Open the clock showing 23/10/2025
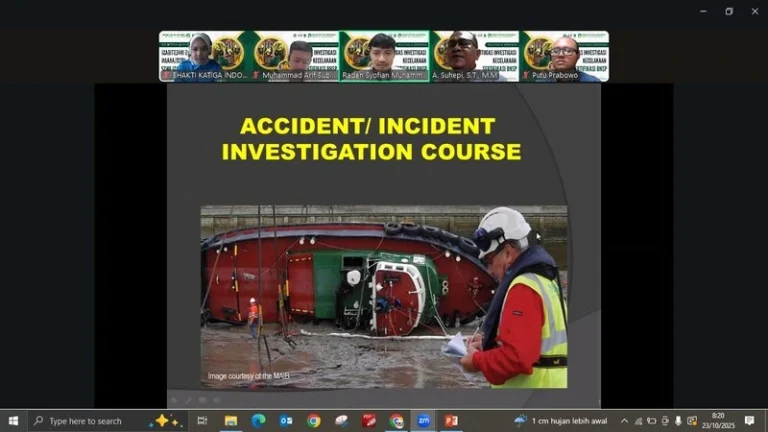The image size is (768, 432). pos(718,421)
